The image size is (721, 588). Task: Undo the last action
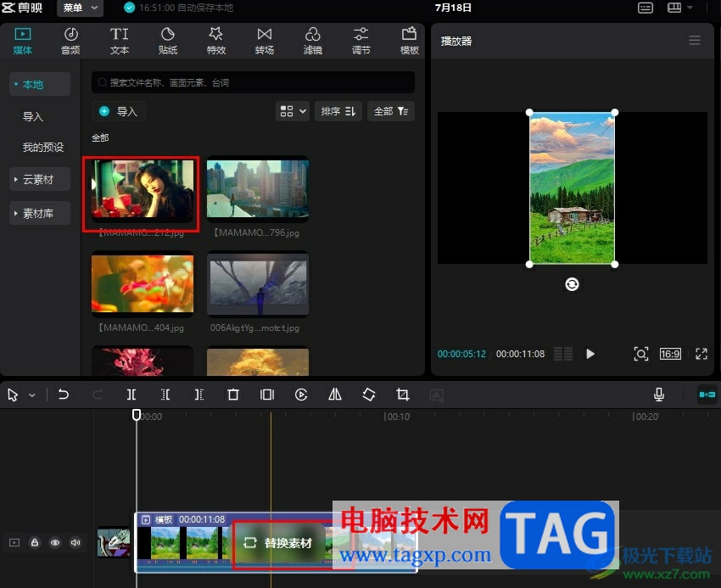tap(64, 395)
